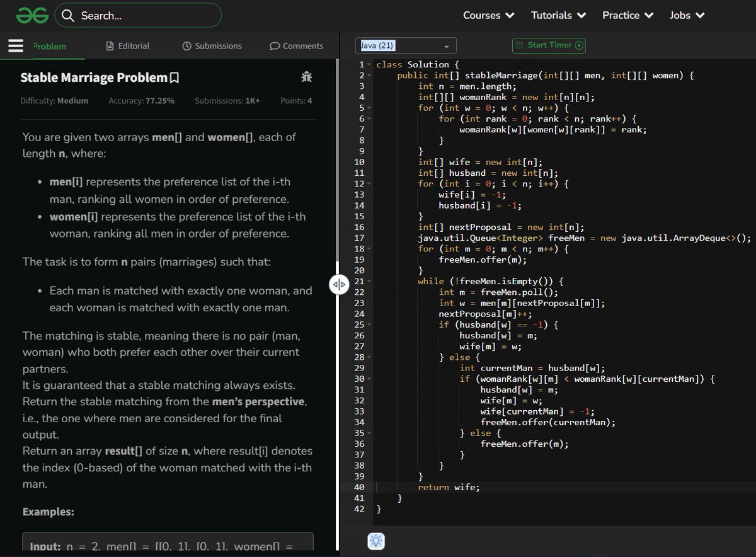Screen dimensions: 756x557
Task: Focus the Search input field
Action: pyautogui.click(x=139, y=15)
